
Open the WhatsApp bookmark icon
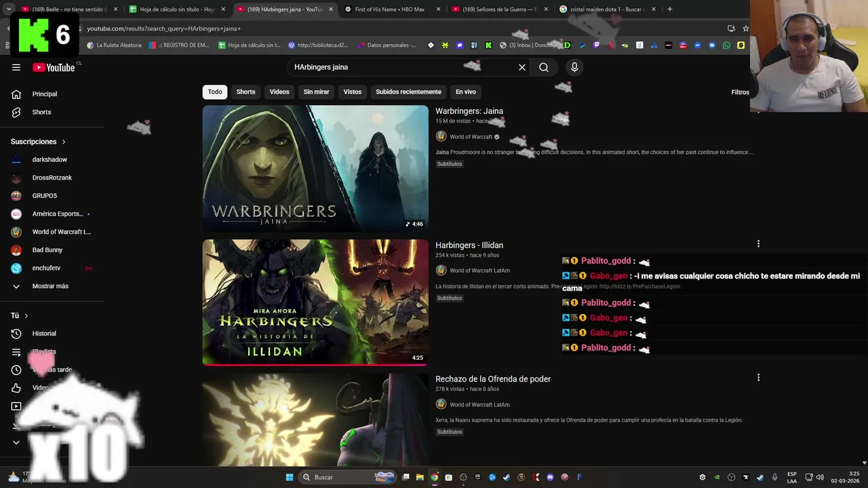tap(726, 45)
